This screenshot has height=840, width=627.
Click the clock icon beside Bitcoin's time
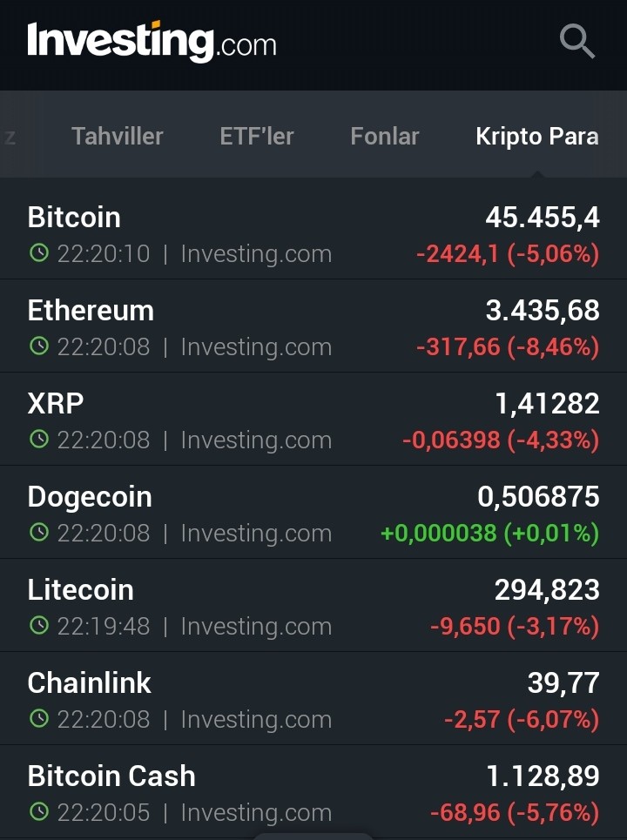pyautogui.click(x=39, y=252)
